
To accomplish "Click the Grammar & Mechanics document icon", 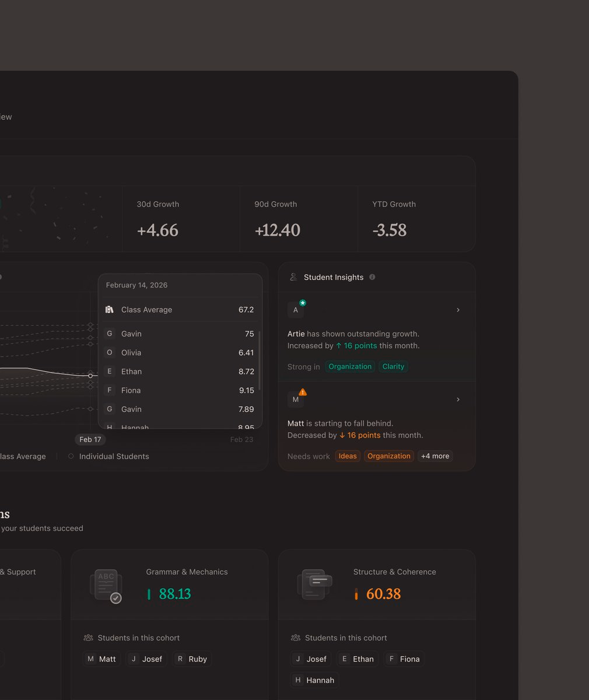I will 107,586.
